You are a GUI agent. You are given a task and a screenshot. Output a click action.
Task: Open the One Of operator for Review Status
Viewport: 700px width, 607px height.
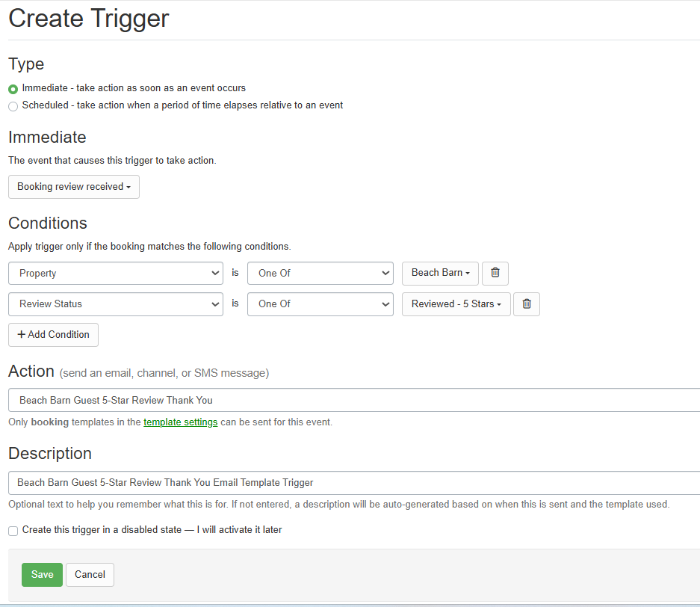click(x=320, y=304)
